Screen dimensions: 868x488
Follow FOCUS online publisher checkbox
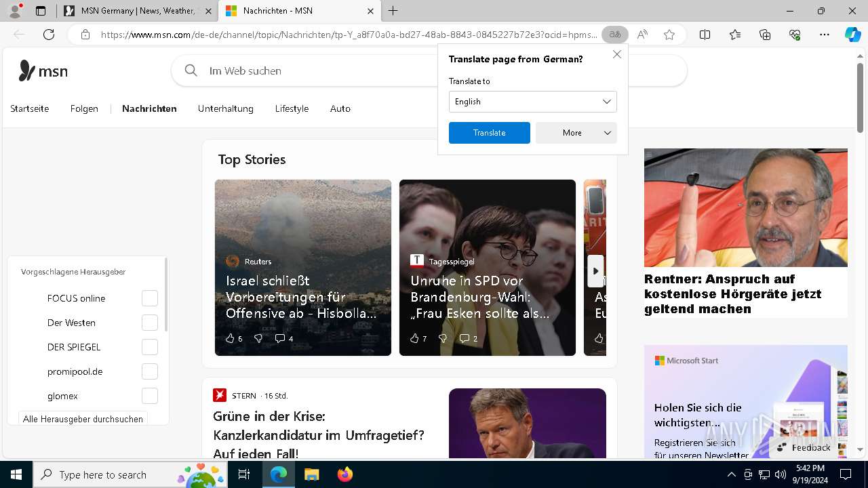click(150, 298)
